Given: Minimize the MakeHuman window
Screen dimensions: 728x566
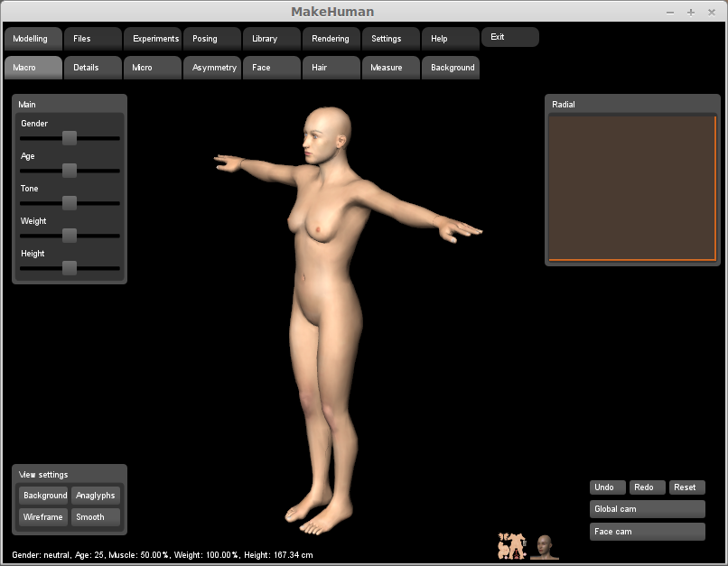Looking at the screenshot, I should 670,13.
